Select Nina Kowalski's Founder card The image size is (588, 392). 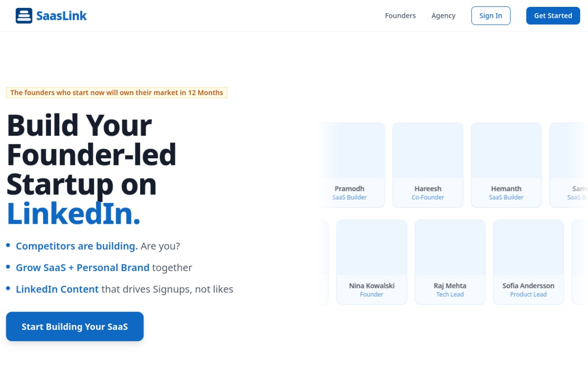[x=372, y=262]
